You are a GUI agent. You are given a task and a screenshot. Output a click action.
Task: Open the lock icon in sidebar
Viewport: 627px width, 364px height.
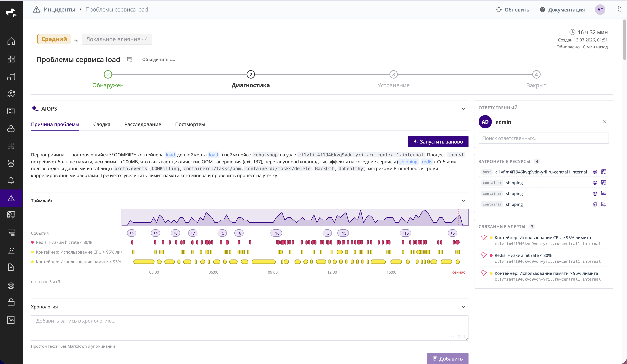11,302
